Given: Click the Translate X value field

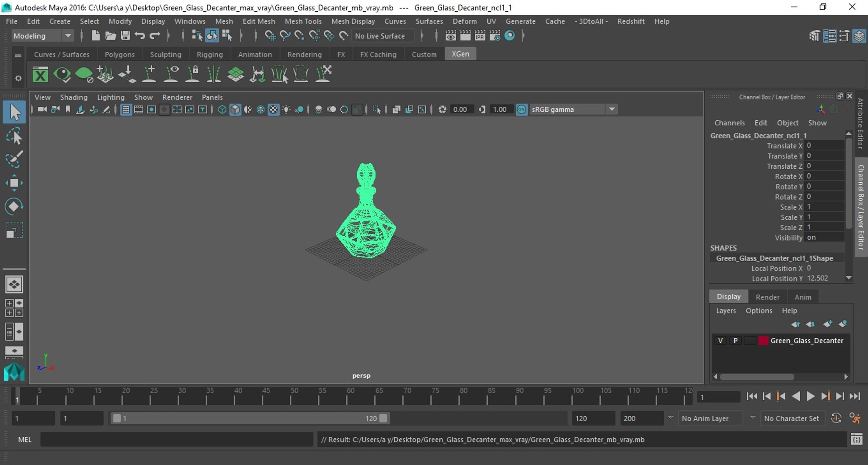Looking at the screenshot, I should tap(825, 146).
